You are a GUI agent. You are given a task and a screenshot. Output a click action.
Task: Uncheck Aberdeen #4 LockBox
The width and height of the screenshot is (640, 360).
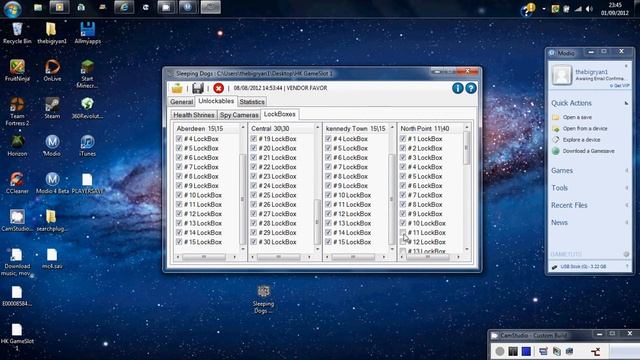click(179, 139)
